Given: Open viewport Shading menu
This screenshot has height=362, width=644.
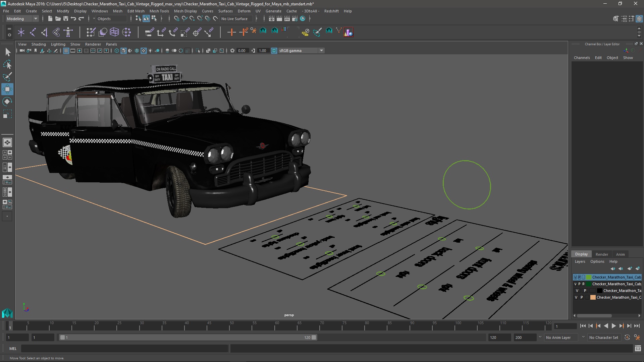Looking at the screenshot, I should pyautogui.click(x=39, y=44).
